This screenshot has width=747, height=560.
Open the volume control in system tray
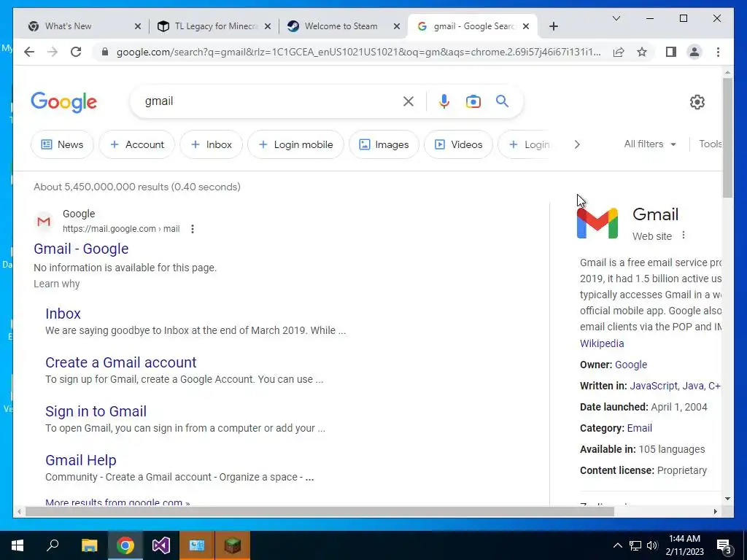tap(652, 545)
